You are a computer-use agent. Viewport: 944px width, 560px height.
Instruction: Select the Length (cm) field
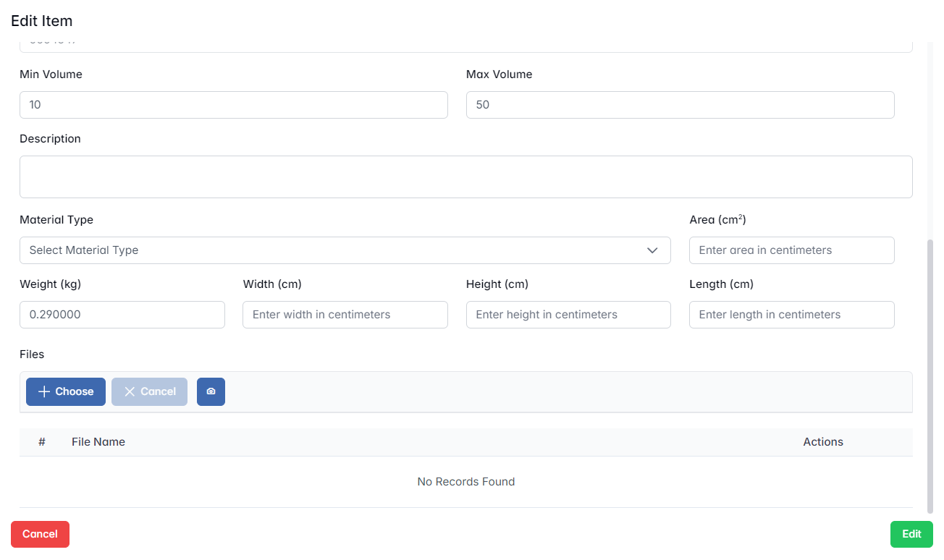(791, 315)
